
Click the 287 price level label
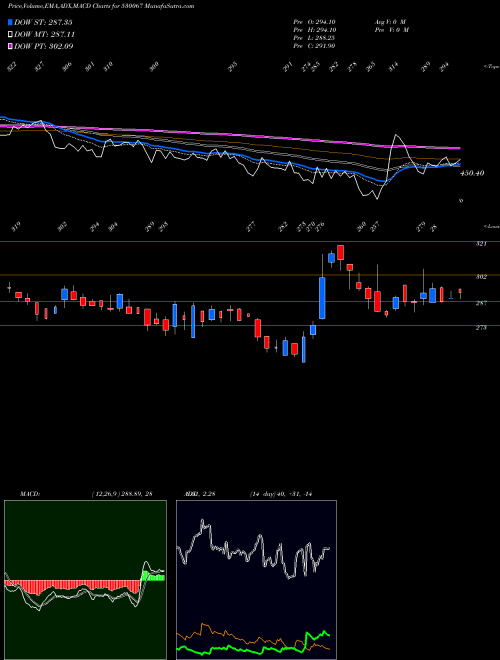point(481,303)
